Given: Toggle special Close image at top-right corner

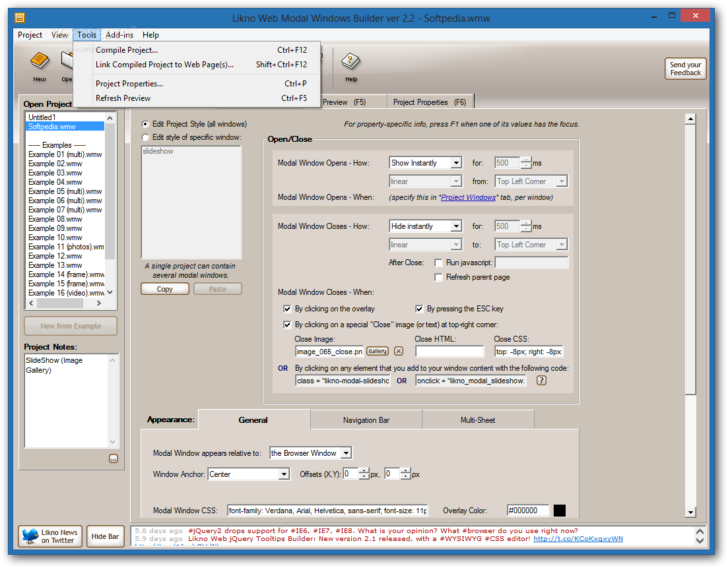Looking at the screenshot, I should click(x=287, y=325).
